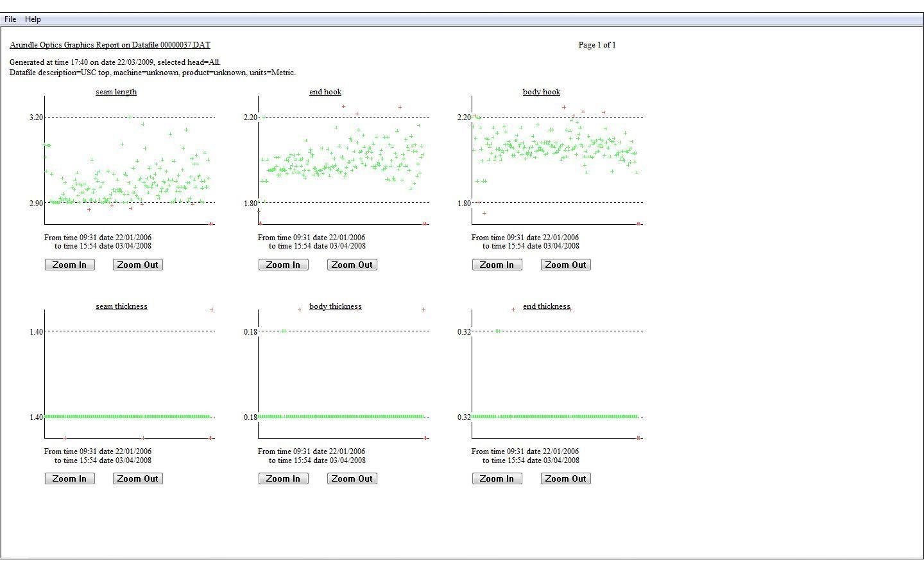This screenshot has height=578, width=924.
Task: Click the Datafile description line
Action: click(x=153, y=73)
